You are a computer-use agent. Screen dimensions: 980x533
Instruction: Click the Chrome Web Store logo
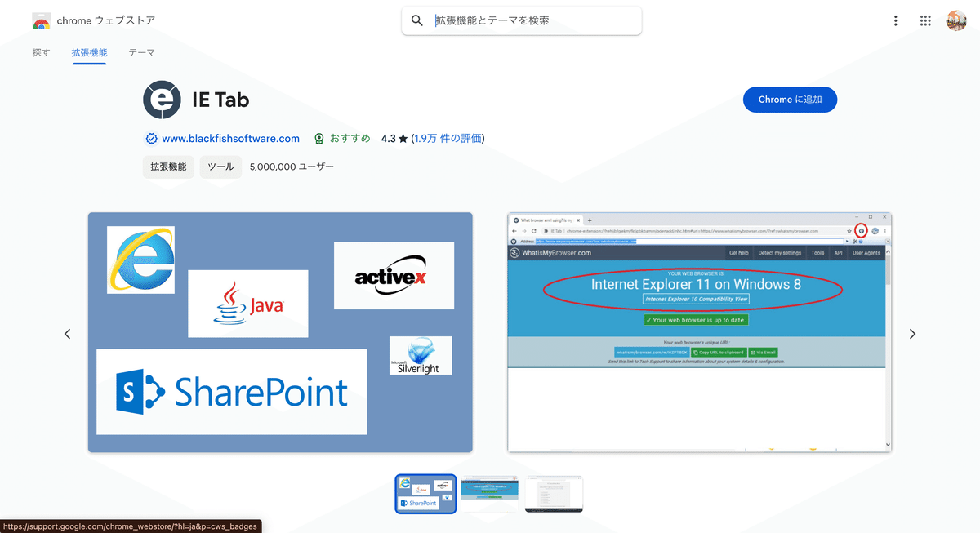(42, 20)
